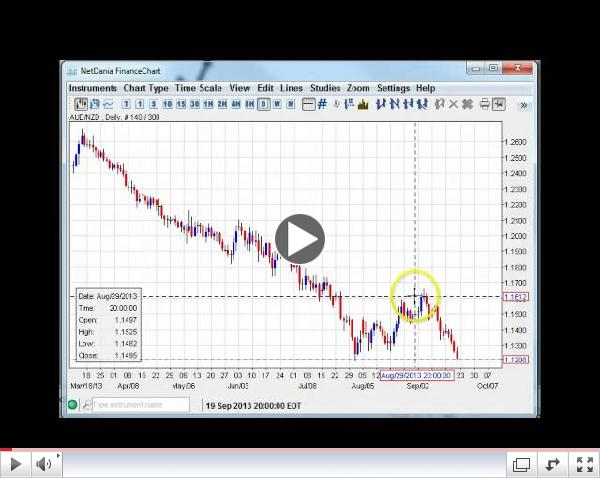The width and height of the screenshot is (600, 478).
Task: Switch to tick (T) time scale
Action: 126,104
